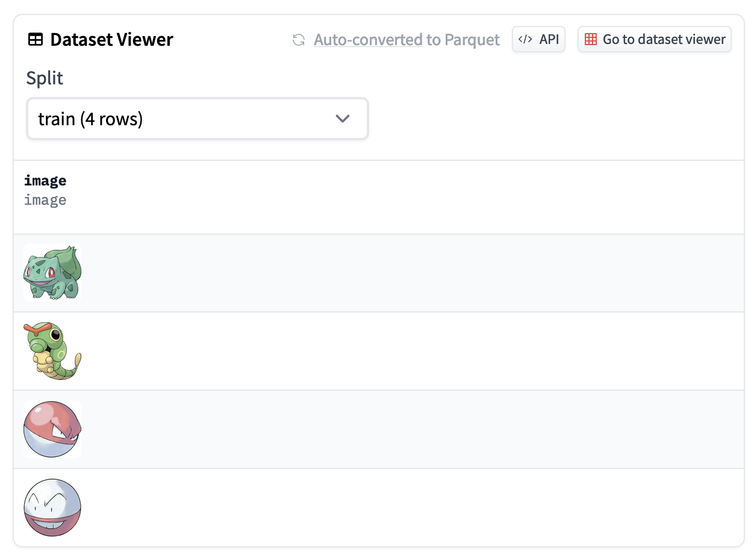Screen dimensions: 754x560
Task: Click the 'Split' label above the dropdown
Action: click(45, 78)
